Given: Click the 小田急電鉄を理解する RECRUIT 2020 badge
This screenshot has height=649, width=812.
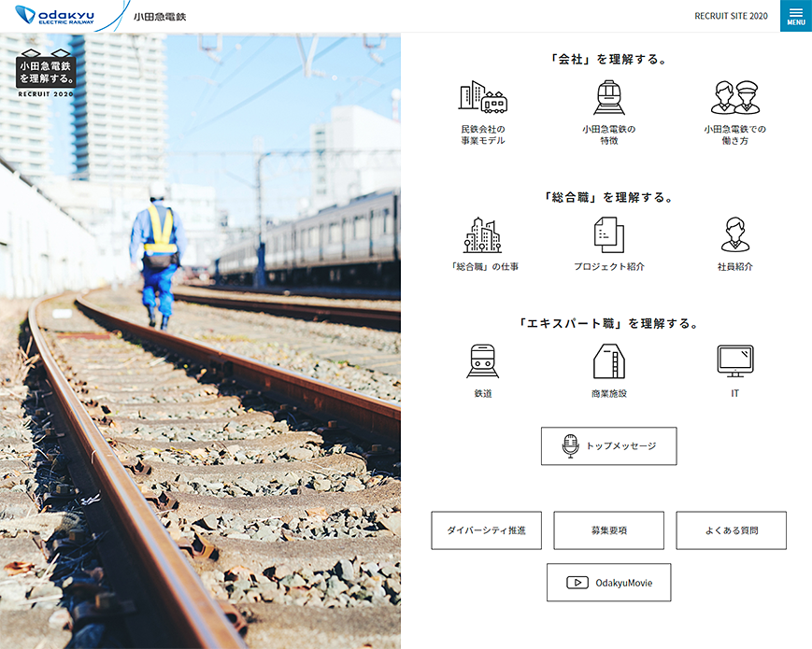Looking at the screenshot, I should 46,74.
